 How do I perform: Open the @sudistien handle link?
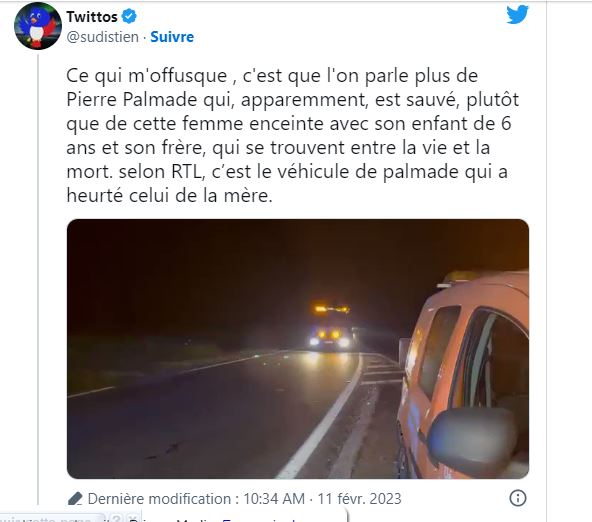coord(103,37)
